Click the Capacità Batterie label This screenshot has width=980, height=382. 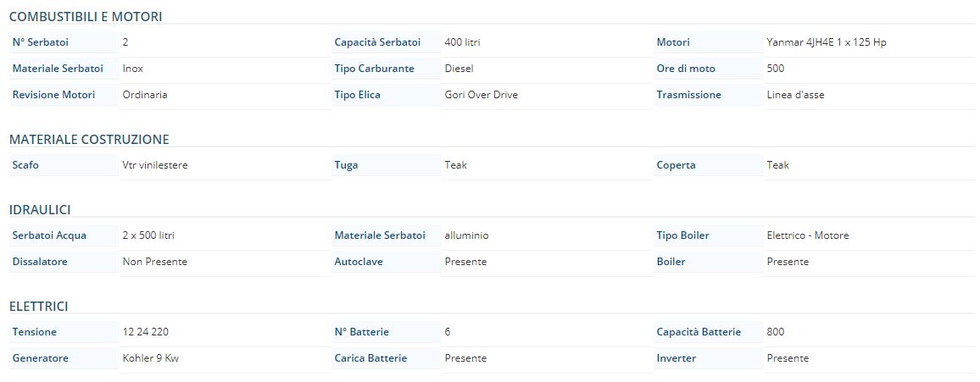tap(699, 332)
